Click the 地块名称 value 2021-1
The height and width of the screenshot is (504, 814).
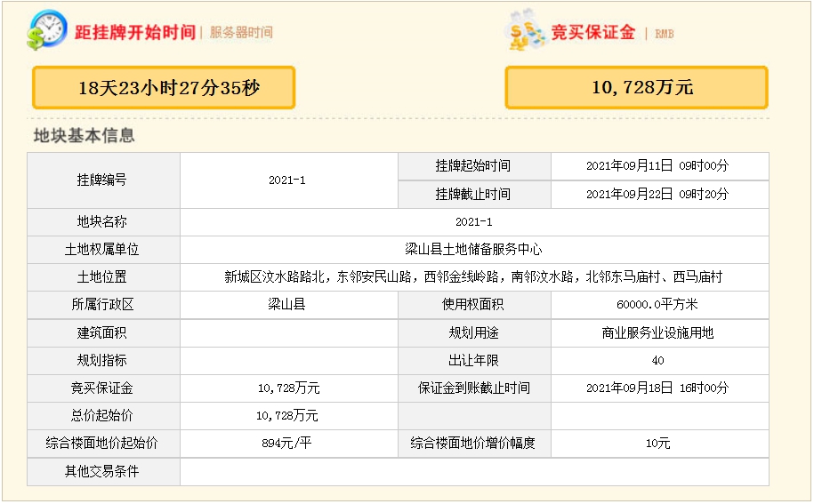(474, 222)
